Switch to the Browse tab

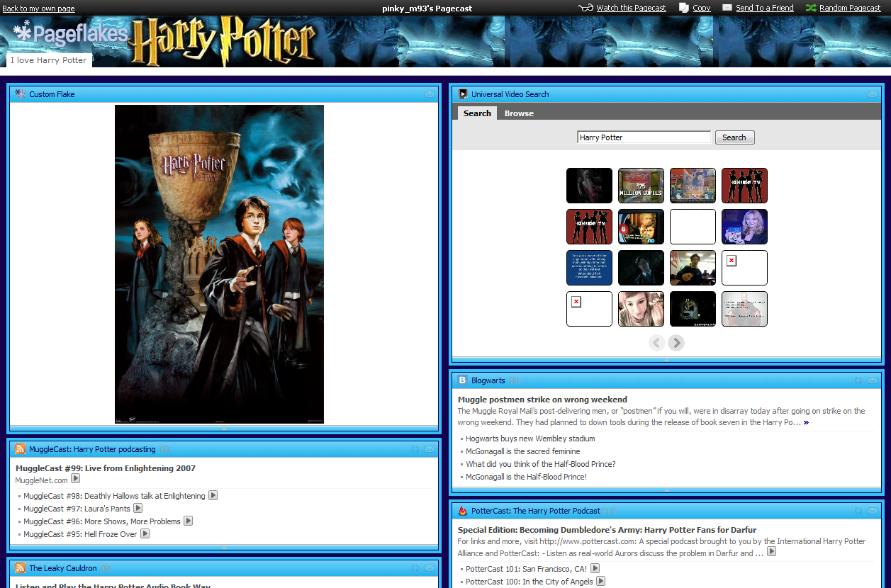coord(519,113)
